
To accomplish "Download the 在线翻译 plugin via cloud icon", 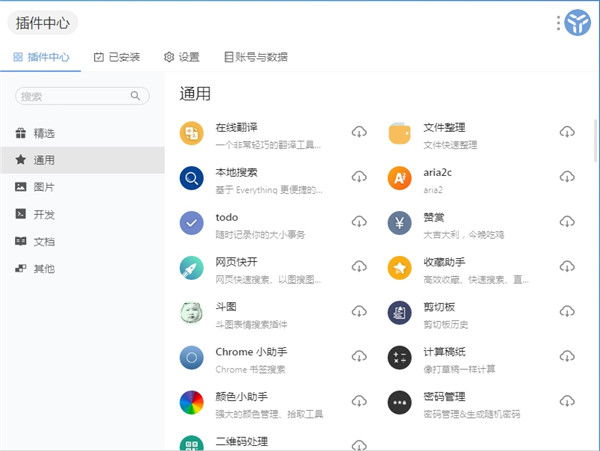I will tap(359, 133).
